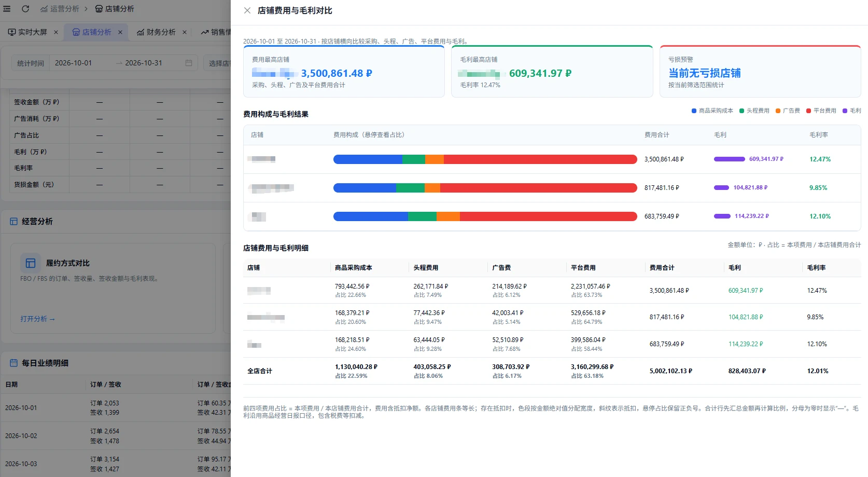Click the 平台费用 column header
Viewport: 868px width, 477px height.
coord(583,268)
